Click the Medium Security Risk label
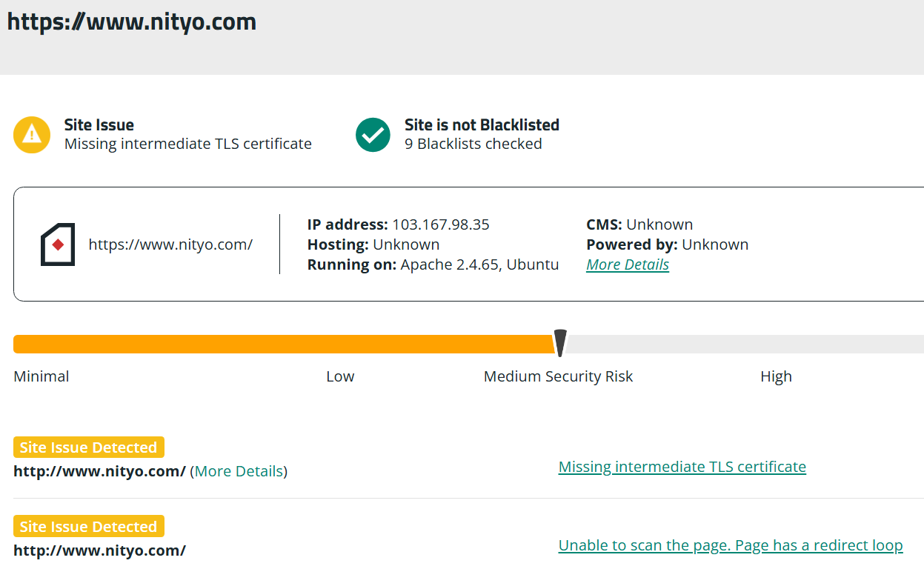This screenshot has width=924, height=569. click(558, 376)
